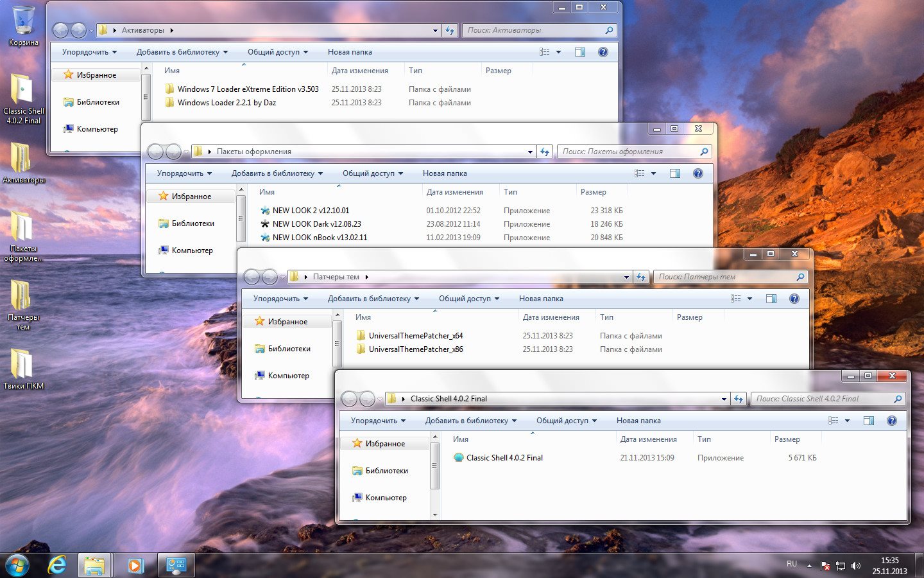Open Упорядочить menu in Classic Shell window
This screenshot has height=578, width=924.
[x=378, y=421]
